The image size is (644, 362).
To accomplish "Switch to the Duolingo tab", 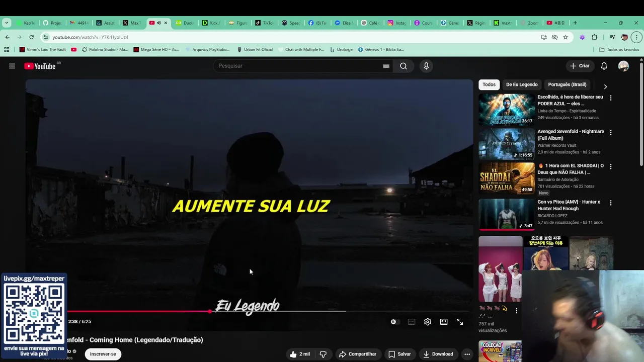I will pos(184,23).
